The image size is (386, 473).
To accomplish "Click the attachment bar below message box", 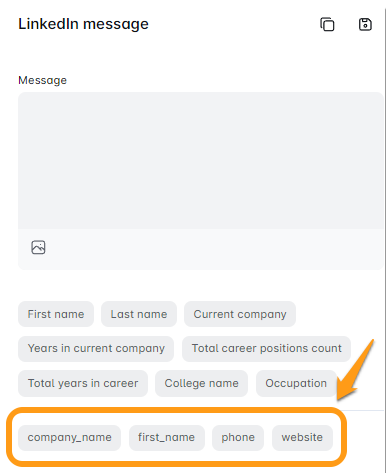I will pyautogui.click(x=201, y=249).
